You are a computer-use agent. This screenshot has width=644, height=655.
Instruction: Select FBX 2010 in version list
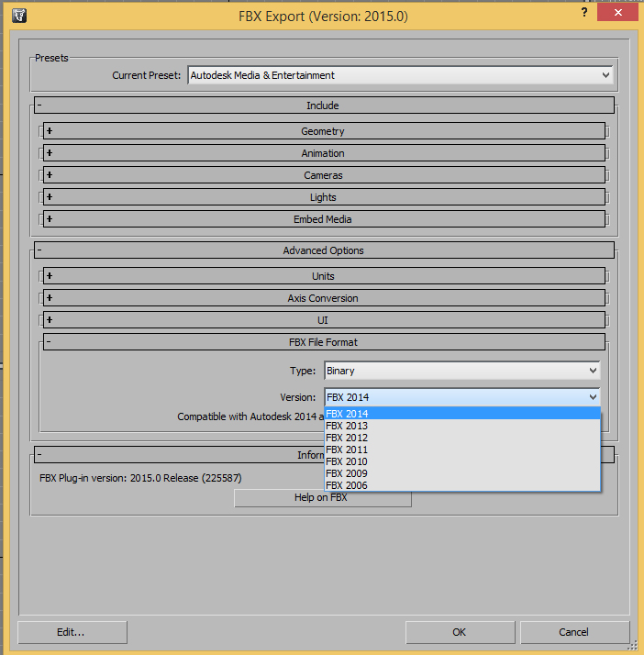462,461
